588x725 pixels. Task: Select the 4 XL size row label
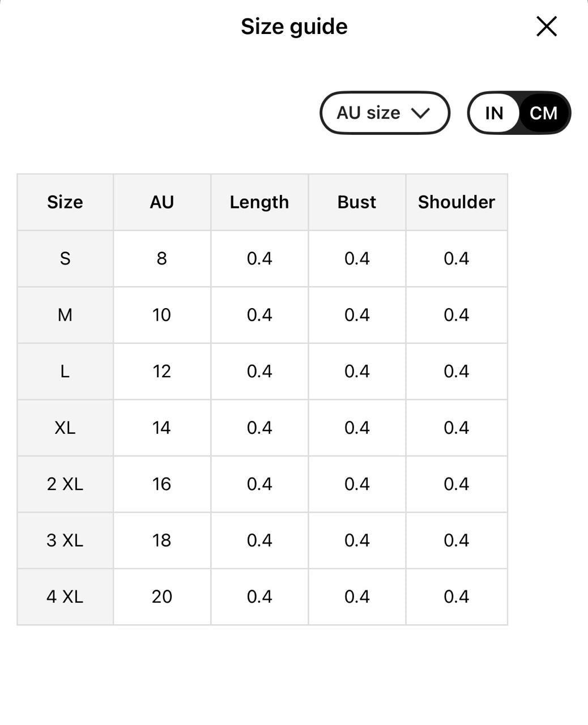coord(65,596)
